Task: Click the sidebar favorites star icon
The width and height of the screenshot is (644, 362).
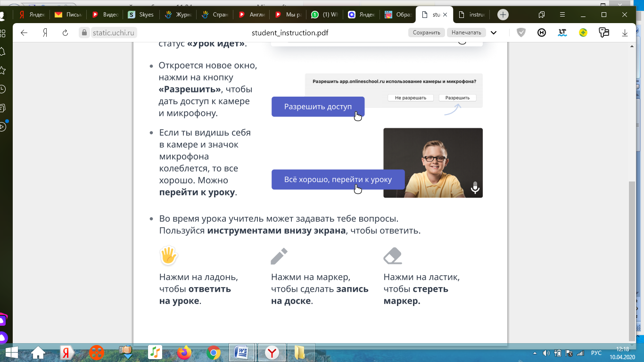Action: click(x=2, y=70)
